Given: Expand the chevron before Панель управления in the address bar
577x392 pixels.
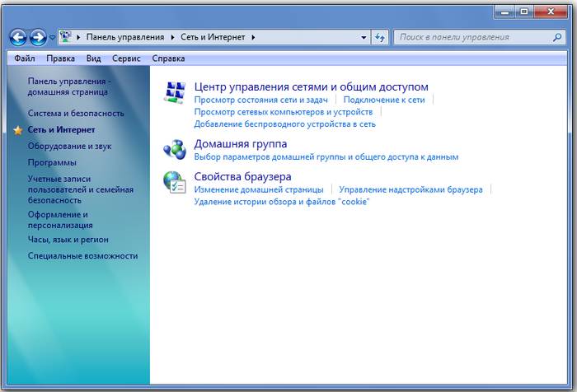Looking at the screenshot, I should (78, 37).
